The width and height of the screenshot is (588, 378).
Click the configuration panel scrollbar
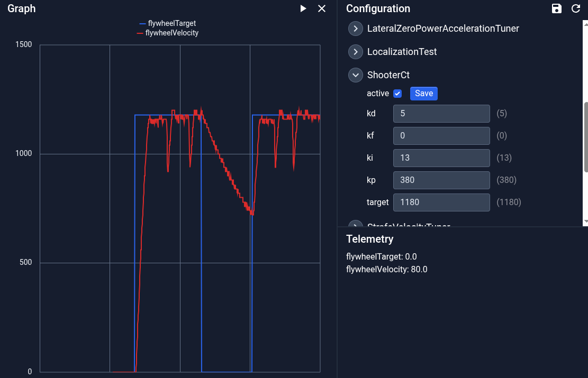585,136
